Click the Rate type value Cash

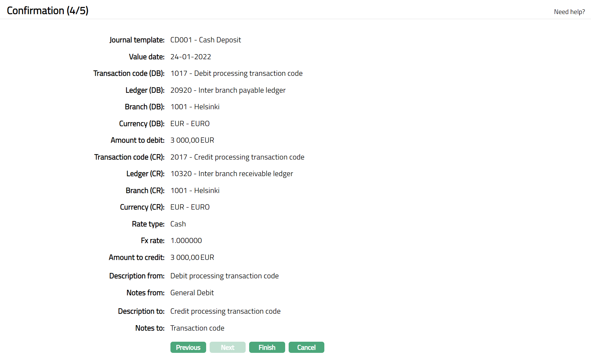(x=178, y=224)
